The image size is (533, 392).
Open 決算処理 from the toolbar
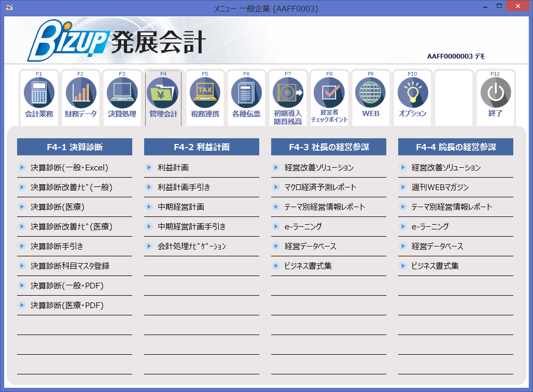pos(122,97)
